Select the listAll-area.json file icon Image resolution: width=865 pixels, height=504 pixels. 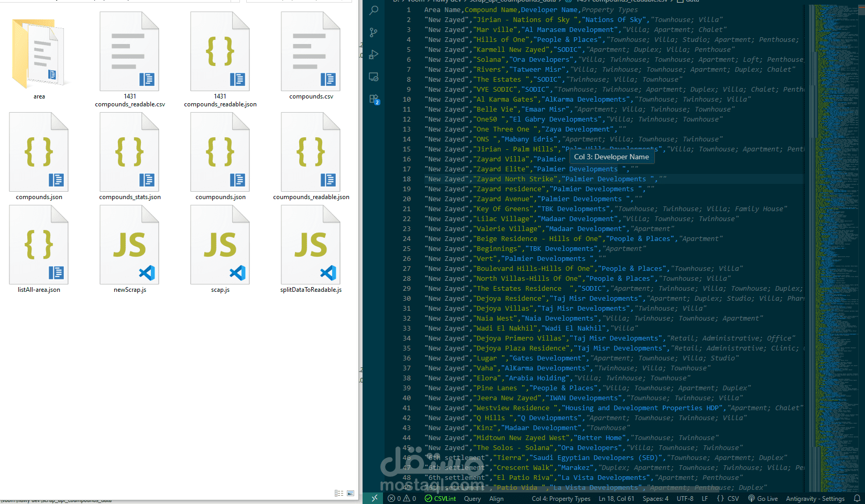click(x=39, y=245)
